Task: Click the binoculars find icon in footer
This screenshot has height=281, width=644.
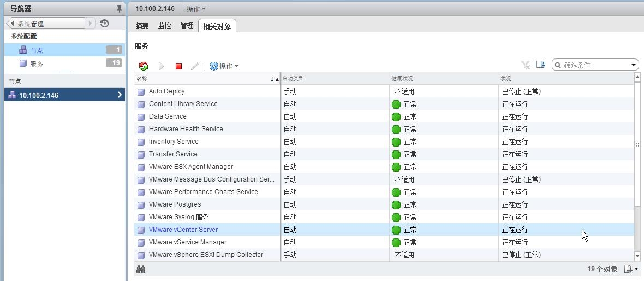Action: pyautogui.click(x=141, y=269)
